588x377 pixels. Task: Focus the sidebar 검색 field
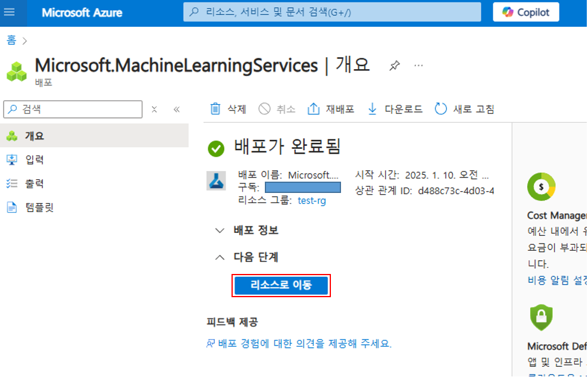(73, 109)
